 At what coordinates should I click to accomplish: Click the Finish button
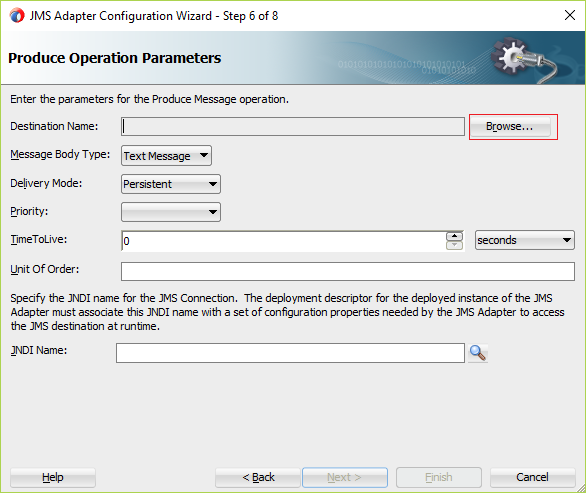(x=439, y=477)
